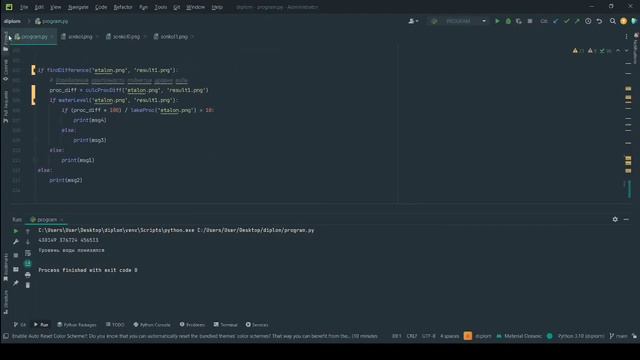The height and width of the screenshot is (360, 640).
Task: Open the editor tabs three-dot menu
Action: pyautogui.click(x=627, y=37)
